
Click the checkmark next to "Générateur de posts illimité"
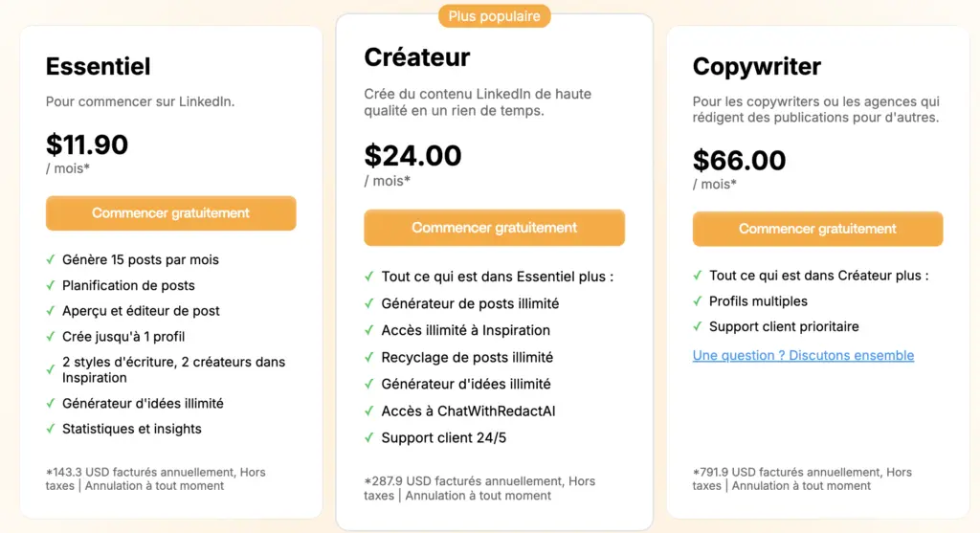[x=369, y=303]
